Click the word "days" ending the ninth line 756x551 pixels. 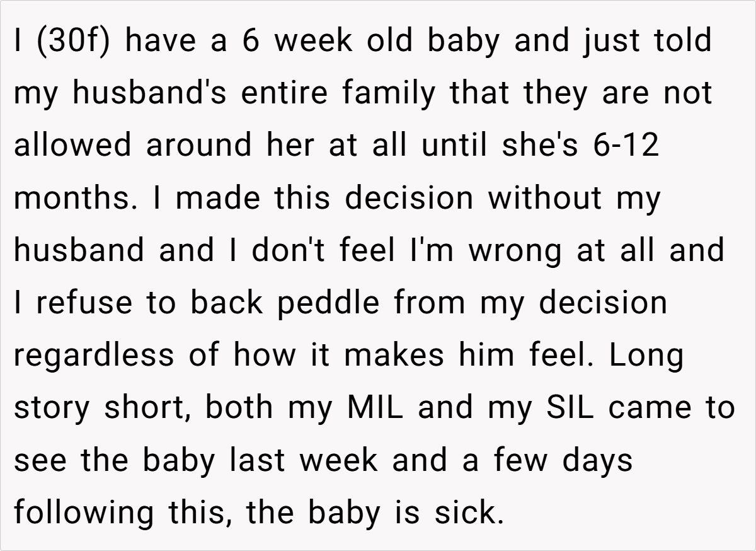596,461
